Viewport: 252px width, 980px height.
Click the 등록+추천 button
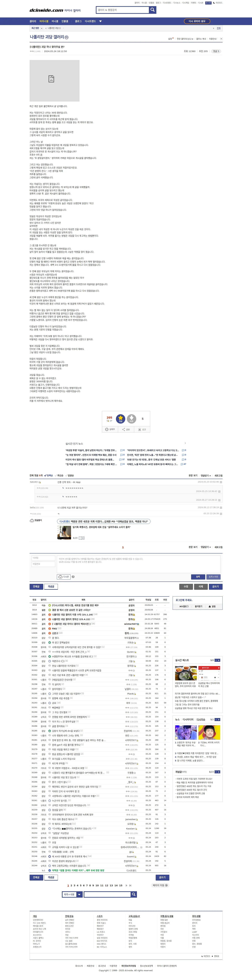click(214, 577)
